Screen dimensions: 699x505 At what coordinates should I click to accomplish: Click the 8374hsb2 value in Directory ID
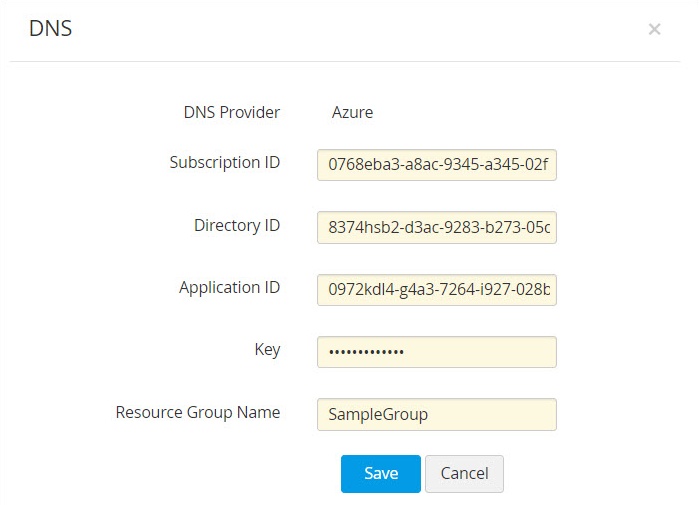(x=360, y=228)
